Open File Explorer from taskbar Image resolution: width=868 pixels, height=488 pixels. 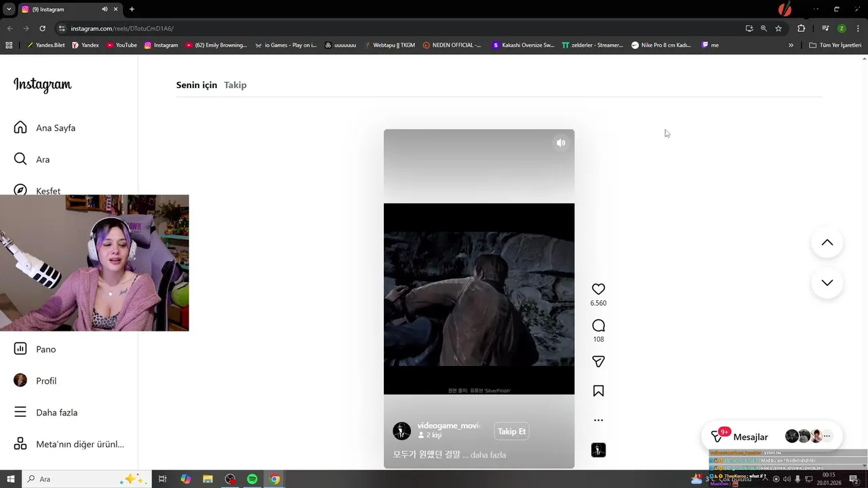(208, 479)
